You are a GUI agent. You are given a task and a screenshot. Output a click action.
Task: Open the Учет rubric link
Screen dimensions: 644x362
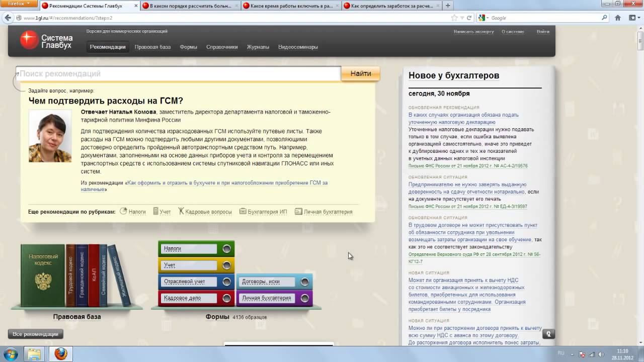(162, 212)
